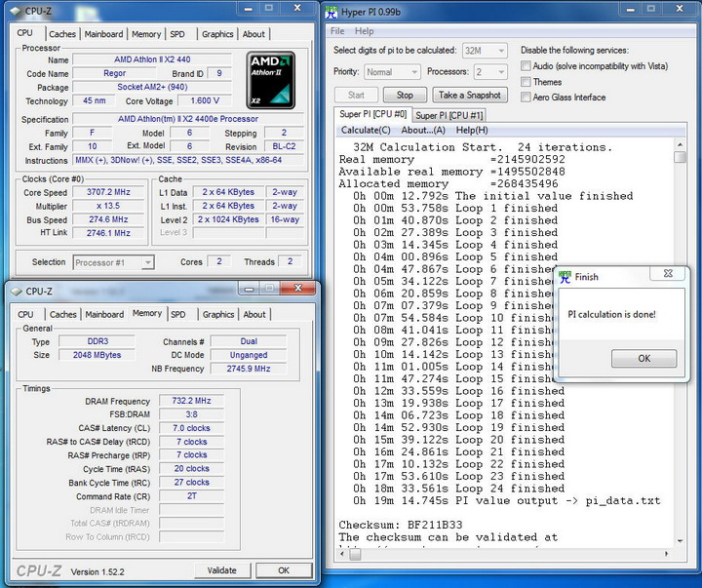Click horizontal scrollbar right arrow in log
This screenshot has width=702, height=588.
click(667, 555)
